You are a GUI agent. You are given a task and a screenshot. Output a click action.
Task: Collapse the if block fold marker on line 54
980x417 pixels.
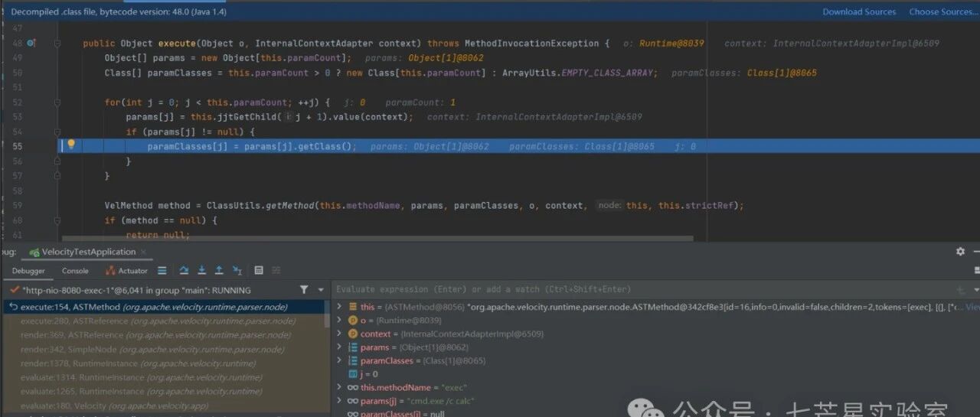point(57,132)
